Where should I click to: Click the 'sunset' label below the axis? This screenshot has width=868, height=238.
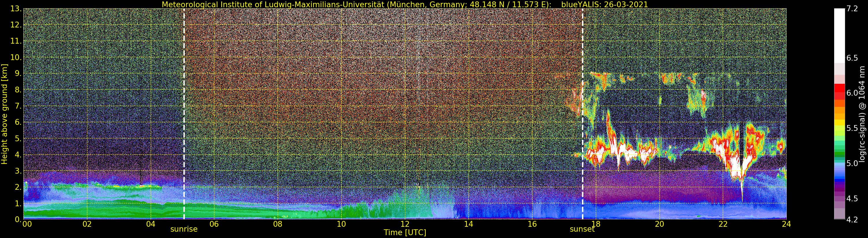582,229
